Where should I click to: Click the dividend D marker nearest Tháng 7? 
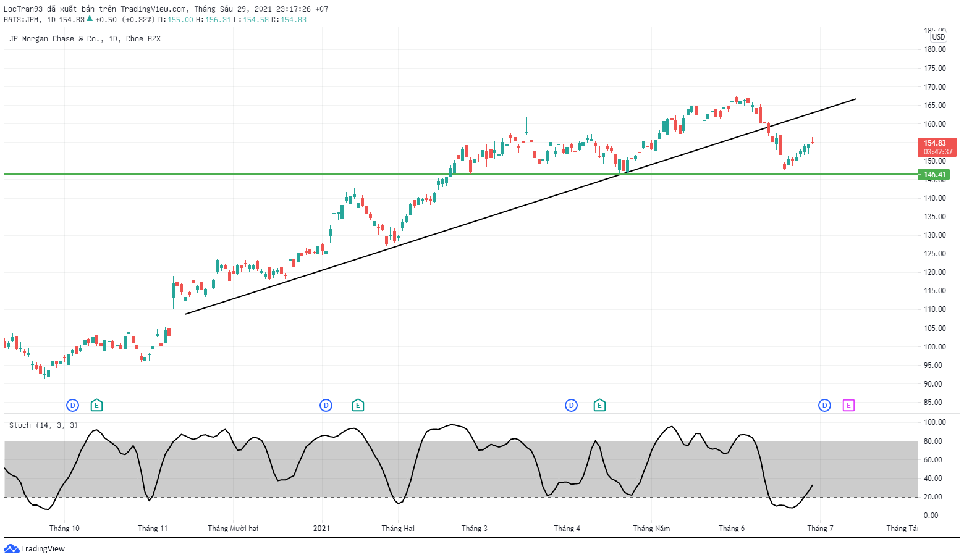(x=825, y=406)
